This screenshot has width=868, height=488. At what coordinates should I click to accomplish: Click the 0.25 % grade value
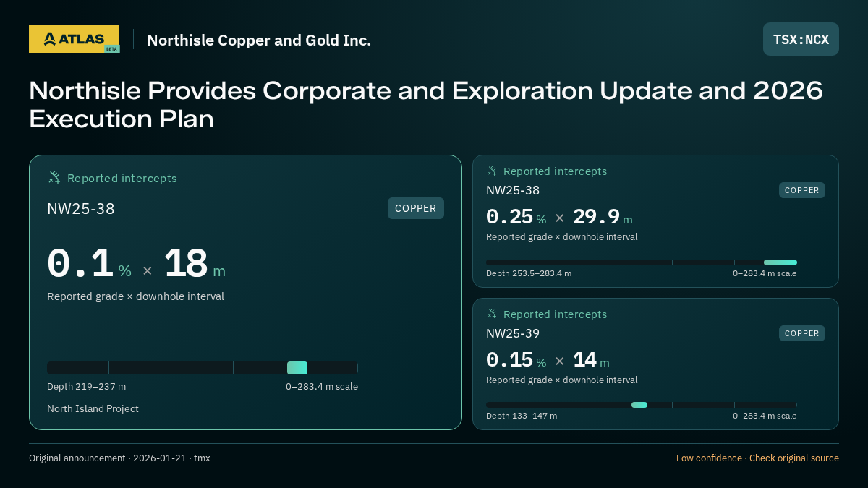(516, 217)
